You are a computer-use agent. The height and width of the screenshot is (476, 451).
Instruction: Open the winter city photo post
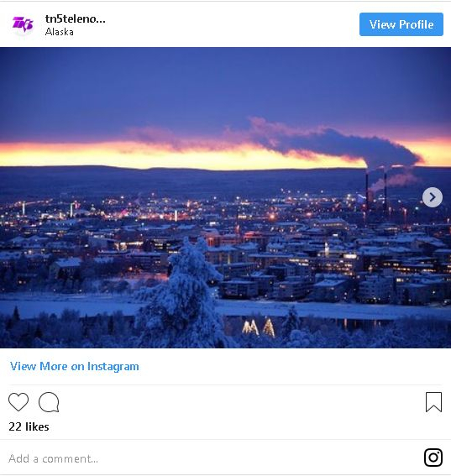coord(225,197)
